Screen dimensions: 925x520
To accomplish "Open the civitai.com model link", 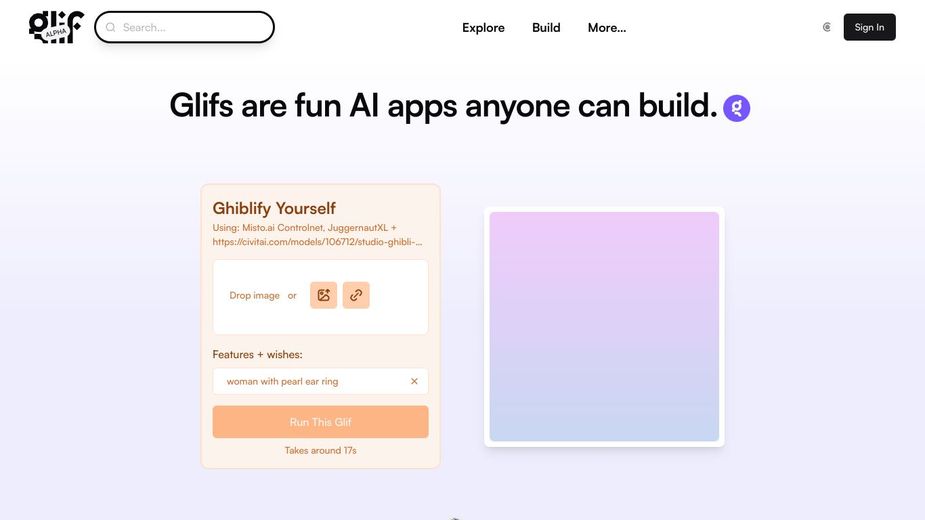I will 317,242.
